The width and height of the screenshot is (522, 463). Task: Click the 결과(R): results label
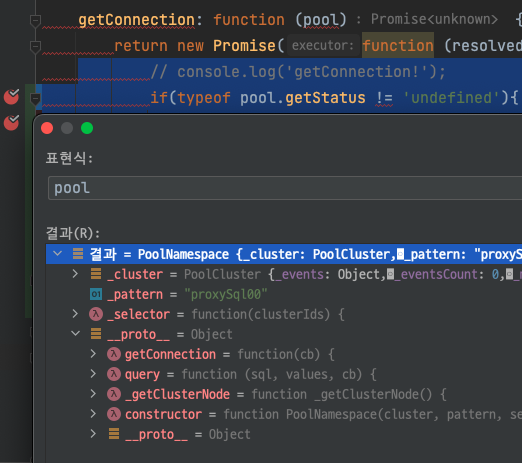pyautogui.click(x=73, y=233)
